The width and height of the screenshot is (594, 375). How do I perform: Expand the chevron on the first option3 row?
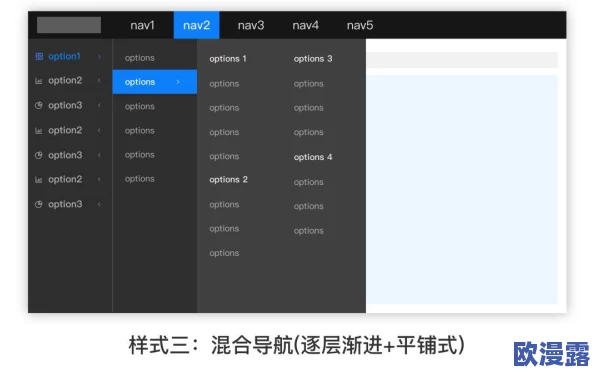(99, 105)
